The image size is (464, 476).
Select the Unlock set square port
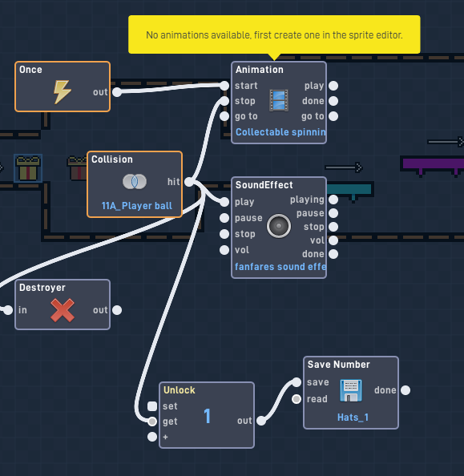152,406
